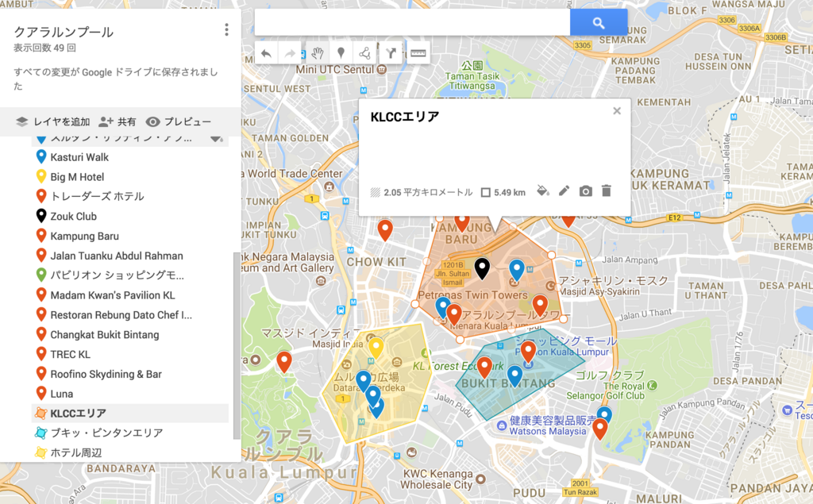
Task: Click the KWC Kenanga Wholesale City label
Action: click(437, 479)
